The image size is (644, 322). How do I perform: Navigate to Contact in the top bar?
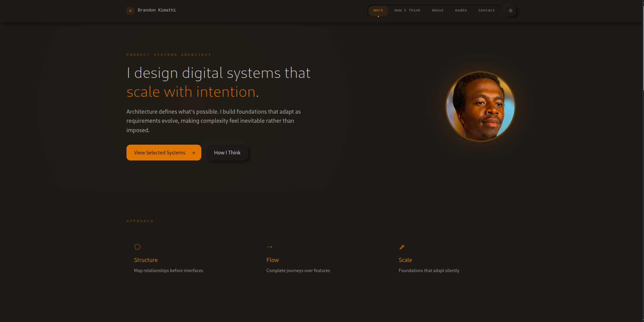486,10
